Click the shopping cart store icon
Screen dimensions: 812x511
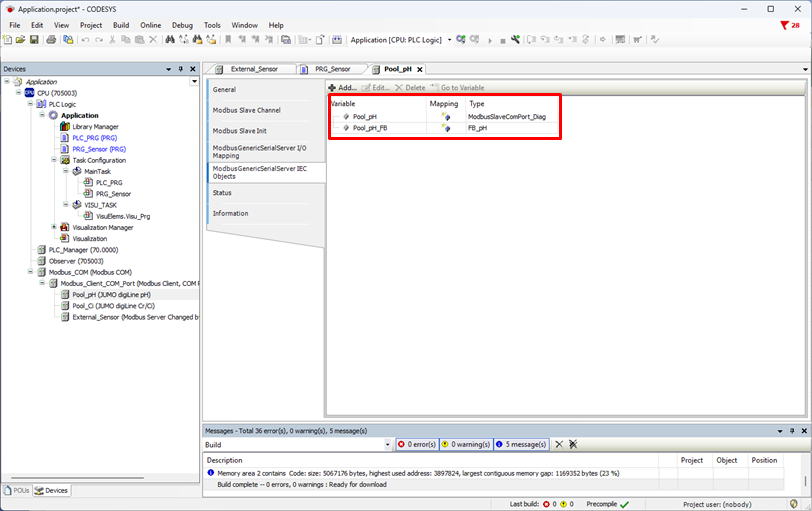[x=637, y=40]
